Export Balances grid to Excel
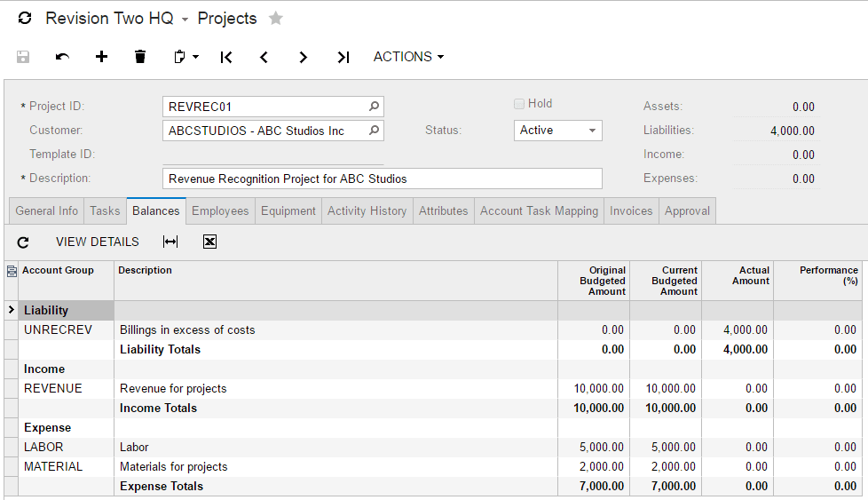Viewport: 868px width, 500px height. point(209,242)
